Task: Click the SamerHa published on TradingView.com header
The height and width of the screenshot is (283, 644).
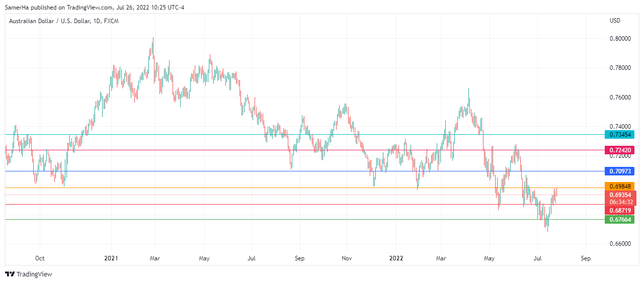Action: 95,8
